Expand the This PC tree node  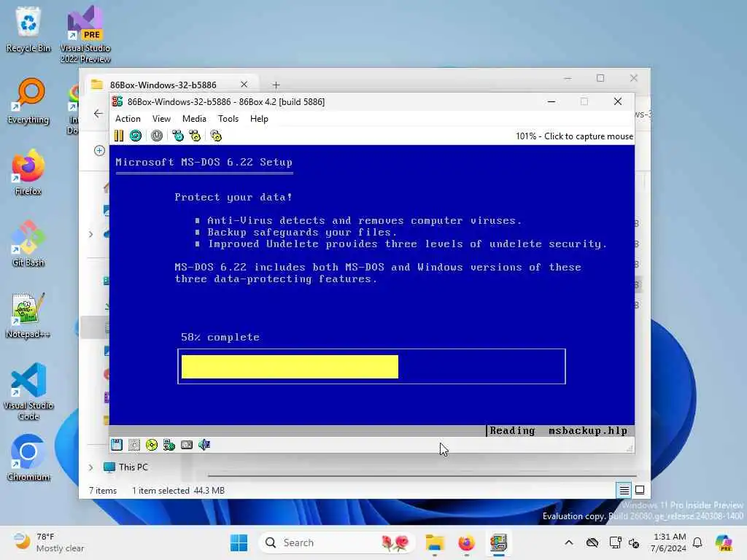91,467
